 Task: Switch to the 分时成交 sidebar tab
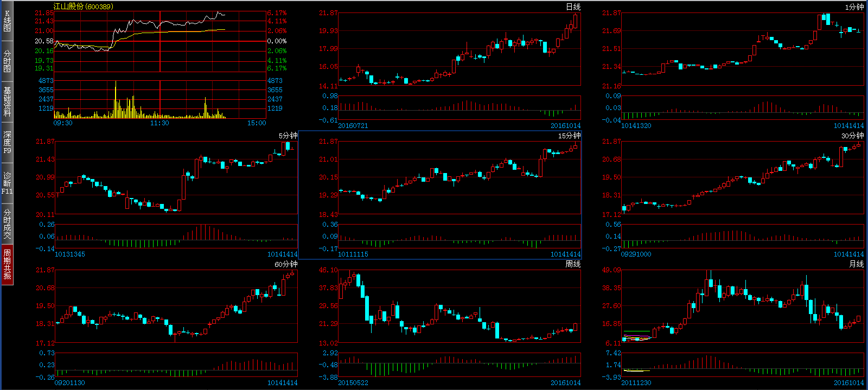pyautogui.click(x=7, y=223)
